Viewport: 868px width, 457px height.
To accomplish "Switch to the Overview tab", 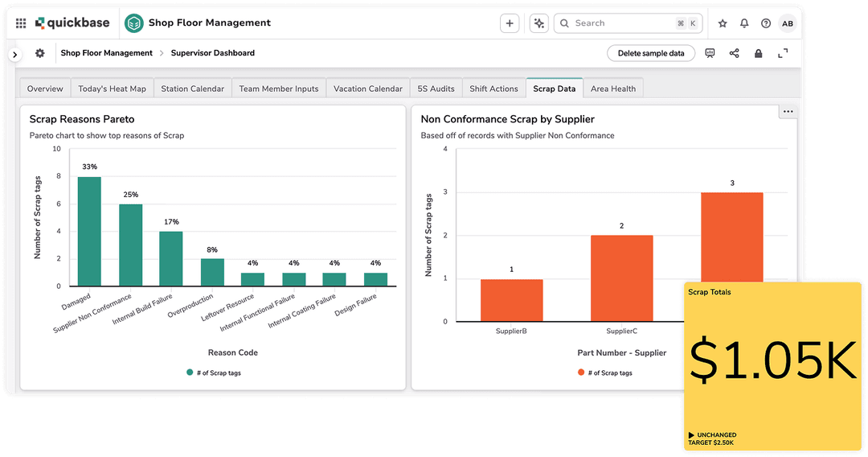I will [x=45, y=89].
